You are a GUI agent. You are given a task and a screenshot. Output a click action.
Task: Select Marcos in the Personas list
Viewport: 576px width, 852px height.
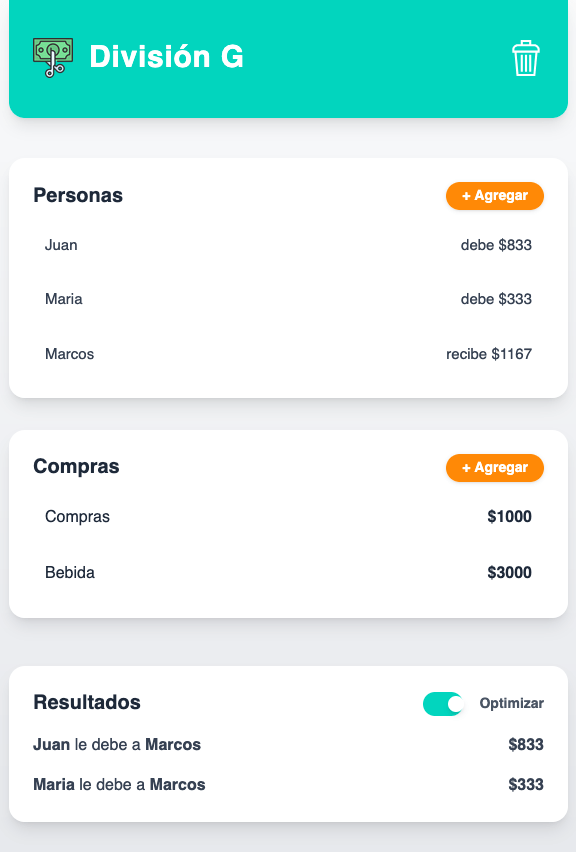pyautogui.click(x=69, y=353)
